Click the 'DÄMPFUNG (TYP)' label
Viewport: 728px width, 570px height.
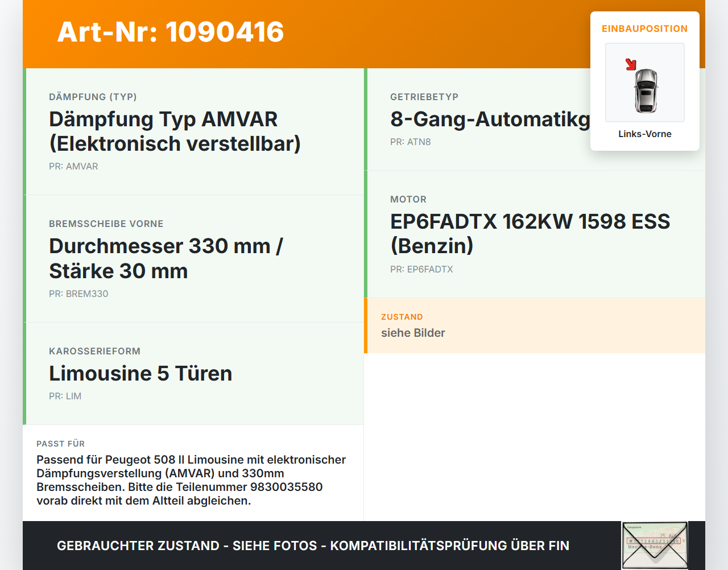(x=93, y=97)
